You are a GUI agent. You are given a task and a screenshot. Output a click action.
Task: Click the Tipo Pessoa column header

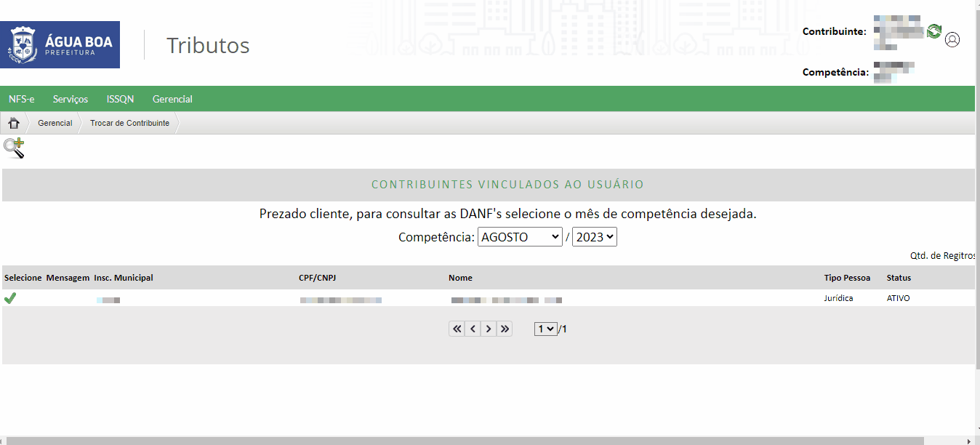[847, 278]
